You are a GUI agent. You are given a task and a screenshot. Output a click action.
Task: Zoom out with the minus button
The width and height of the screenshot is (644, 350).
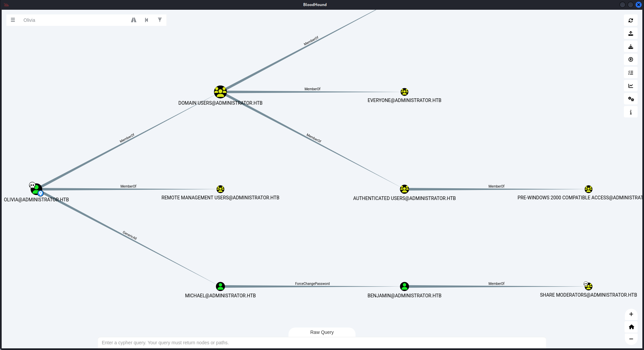(631, 339)
